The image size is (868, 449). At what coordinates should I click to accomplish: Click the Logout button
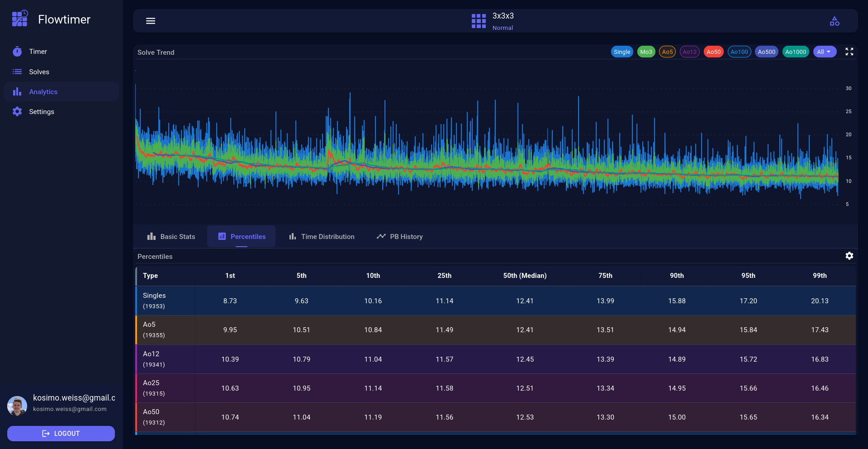[61, 434]
